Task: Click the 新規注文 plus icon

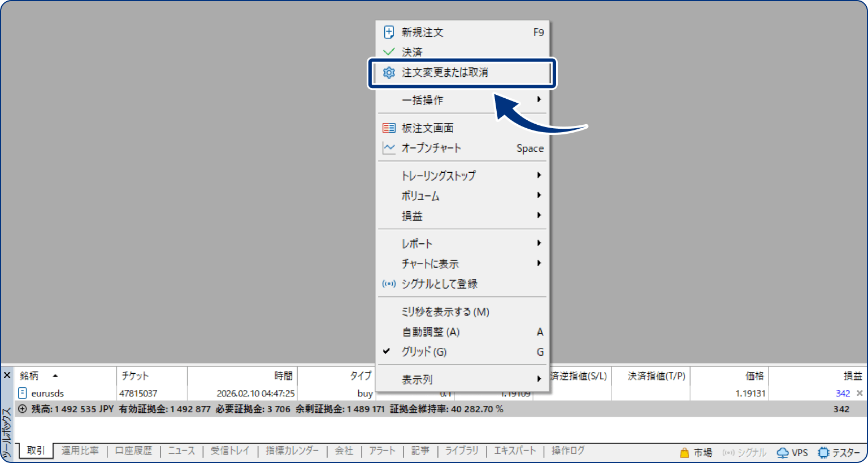Action: [389, 32]
